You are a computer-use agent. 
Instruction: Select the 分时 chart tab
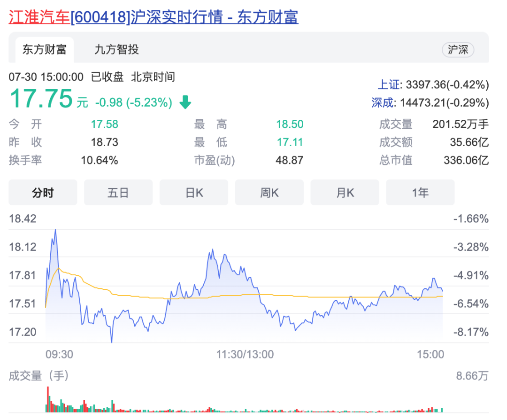[x=43, y=193]
